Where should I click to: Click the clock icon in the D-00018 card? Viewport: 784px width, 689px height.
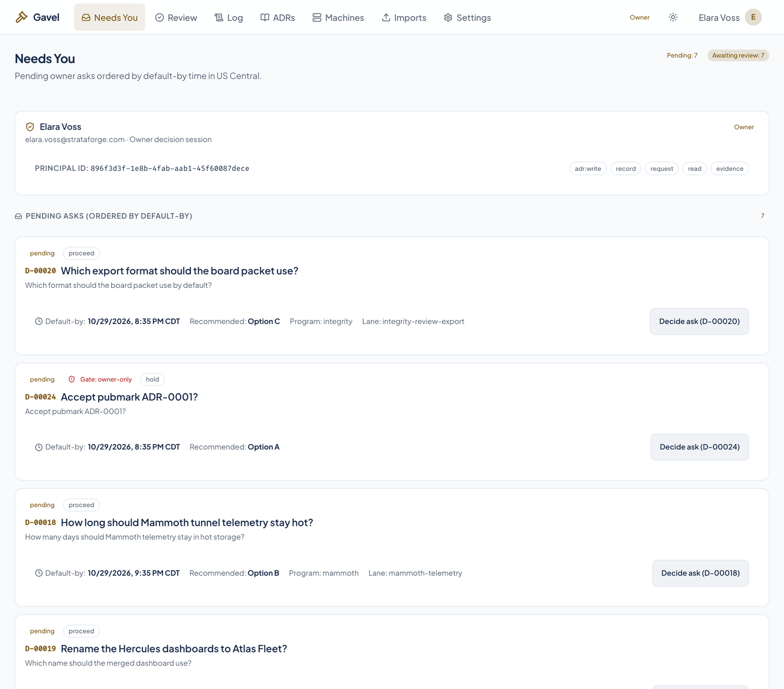[39, 573]
